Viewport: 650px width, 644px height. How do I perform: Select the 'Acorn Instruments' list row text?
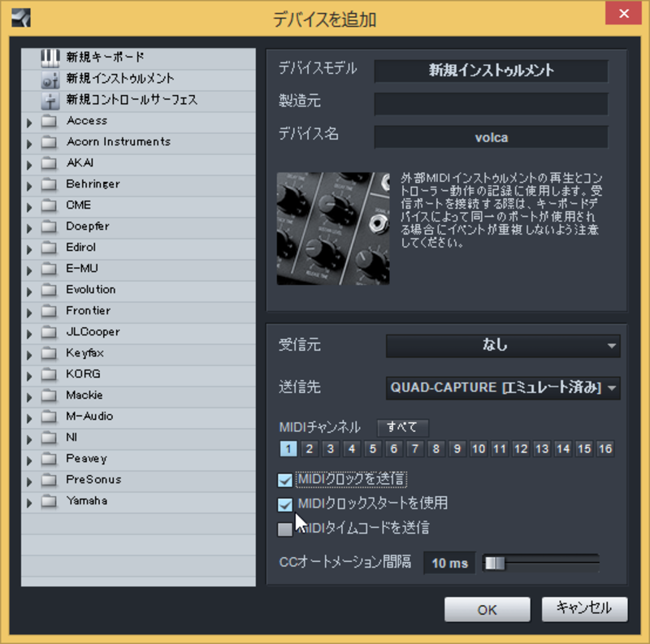click(119, 142)
